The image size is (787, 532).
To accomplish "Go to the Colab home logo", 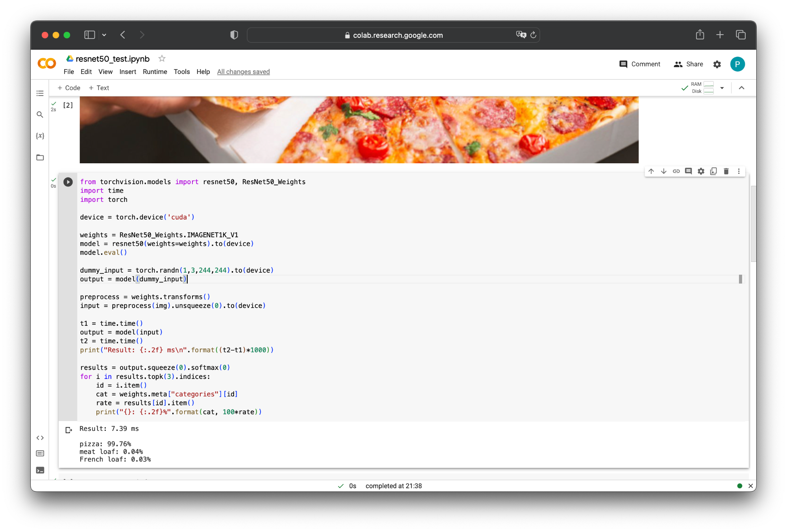I will coord(47,63).
